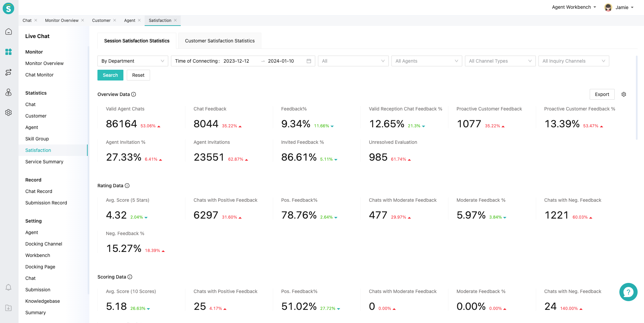Close the Agent tab

139,20
